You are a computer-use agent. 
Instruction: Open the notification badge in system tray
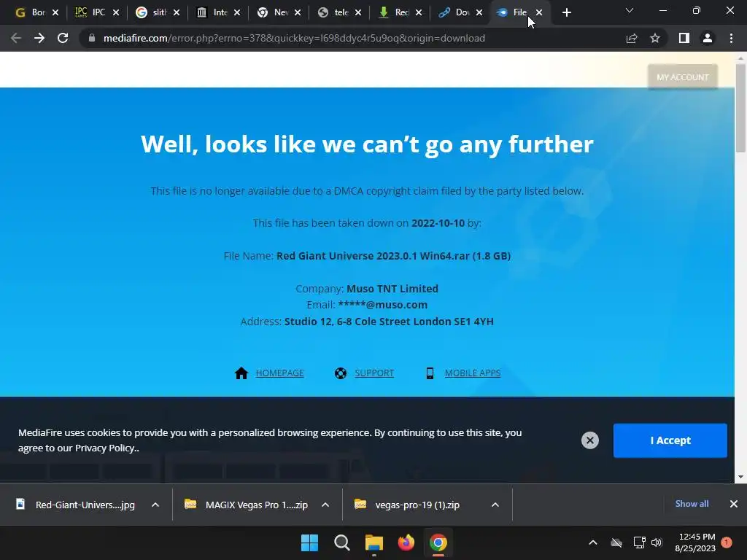coord(727,542)
